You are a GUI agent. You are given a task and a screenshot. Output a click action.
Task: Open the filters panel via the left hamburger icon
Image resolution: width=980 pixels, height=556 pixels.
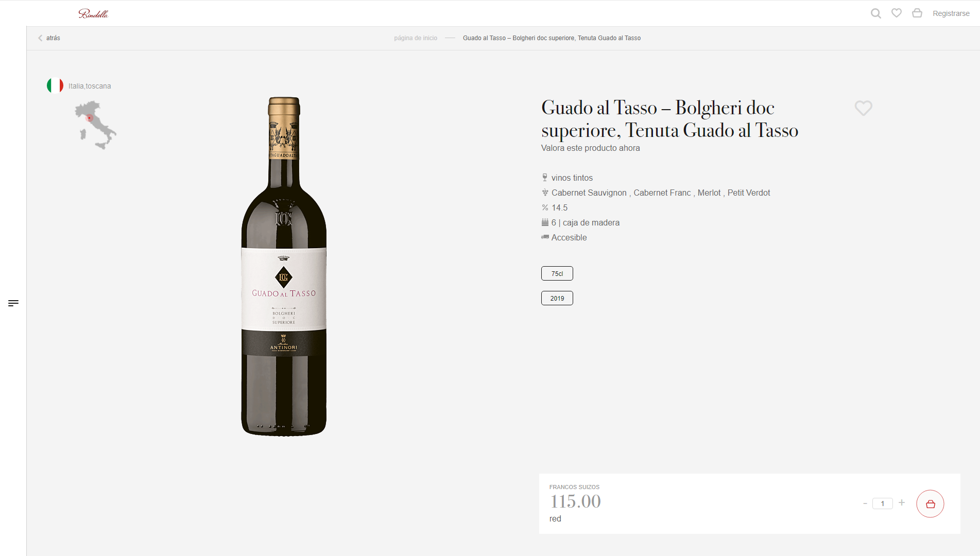[13, 303]
